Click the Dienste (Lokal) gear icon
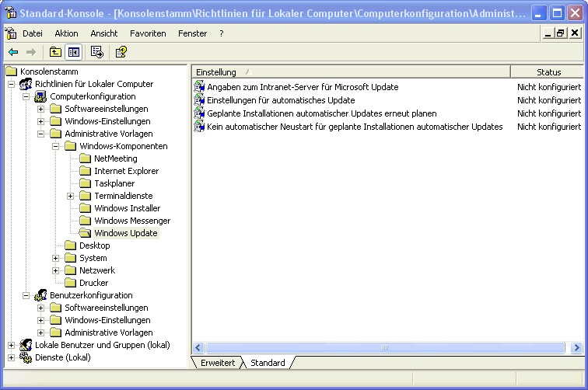Viewport: 588px width, 390px height. coord(26,357)
